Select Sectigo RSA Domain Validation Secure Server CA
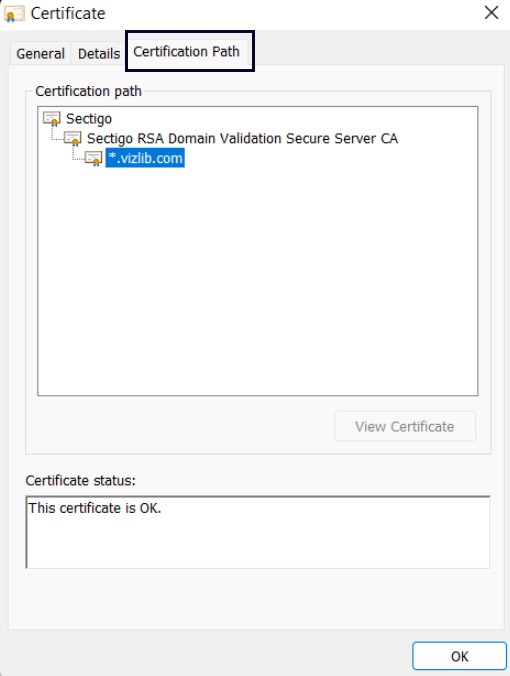 [242, 138]
